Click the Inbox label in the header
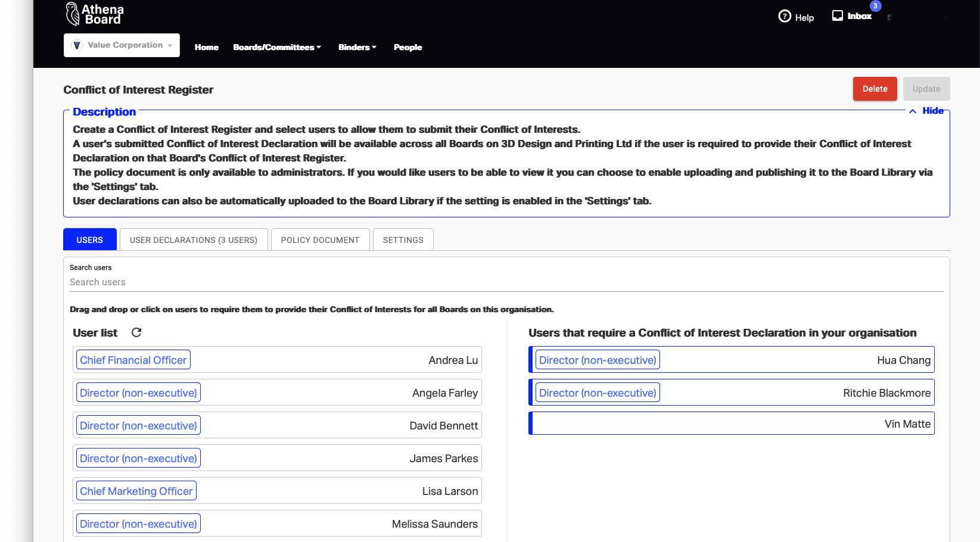The width and height of the screenshot is (980, 542). (x=859, y=16)
